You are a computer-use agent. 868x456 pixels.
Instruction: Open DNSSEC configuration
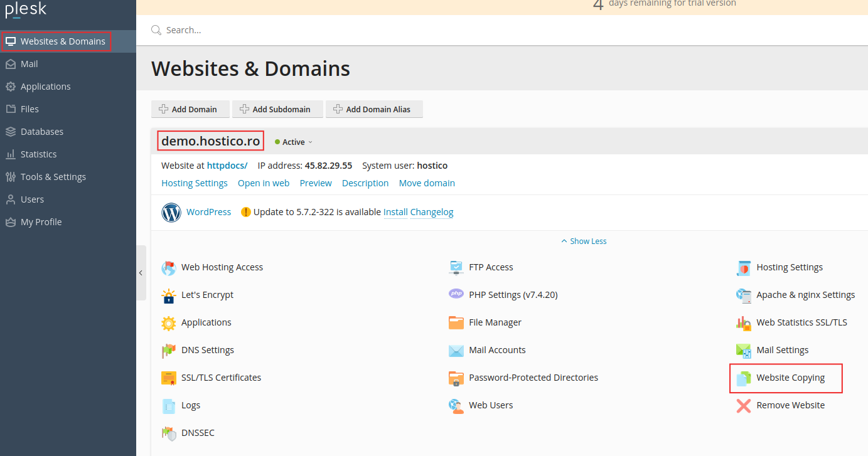197,433
